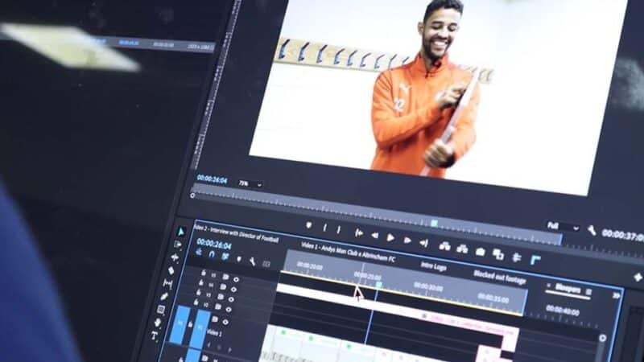Open the Full playback resolution dropdown
This screenshot has height=362, width=644.
(x=563, y=226)
